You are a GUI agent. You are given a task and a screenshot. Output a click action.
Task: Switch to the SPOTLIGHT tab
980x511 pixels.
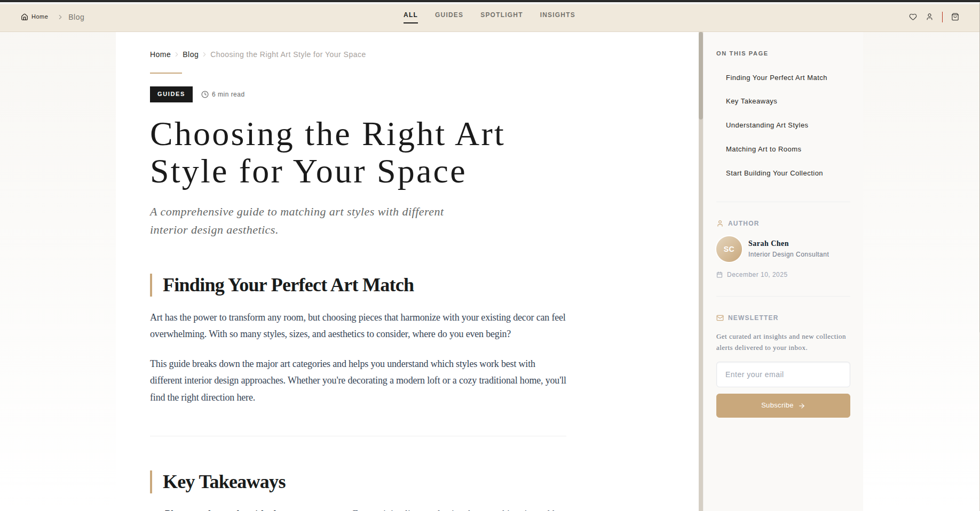click(501, 14)
